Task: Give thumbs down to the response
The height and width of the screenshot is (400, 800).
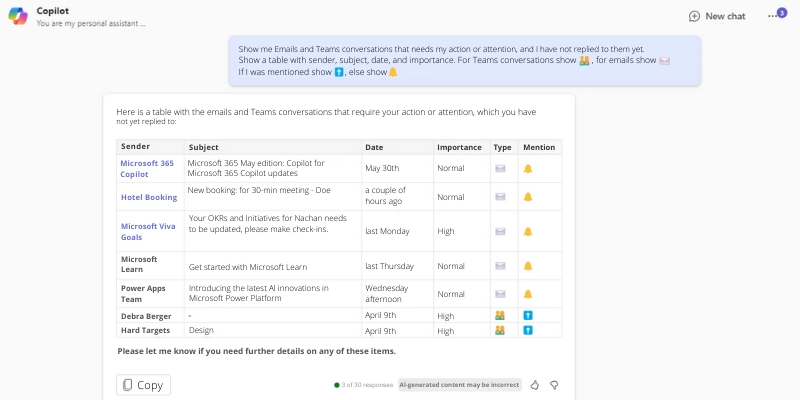Action: coord(554,385)
